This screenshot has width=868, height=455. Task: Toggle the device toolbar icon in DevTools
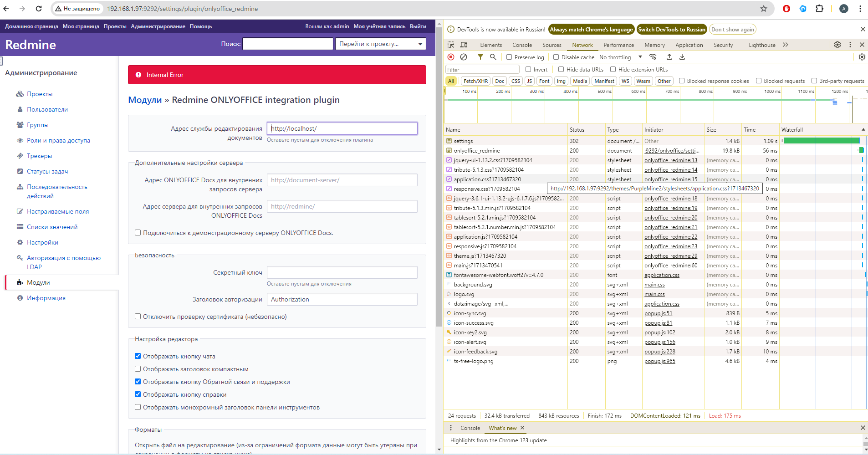point(464,45)
